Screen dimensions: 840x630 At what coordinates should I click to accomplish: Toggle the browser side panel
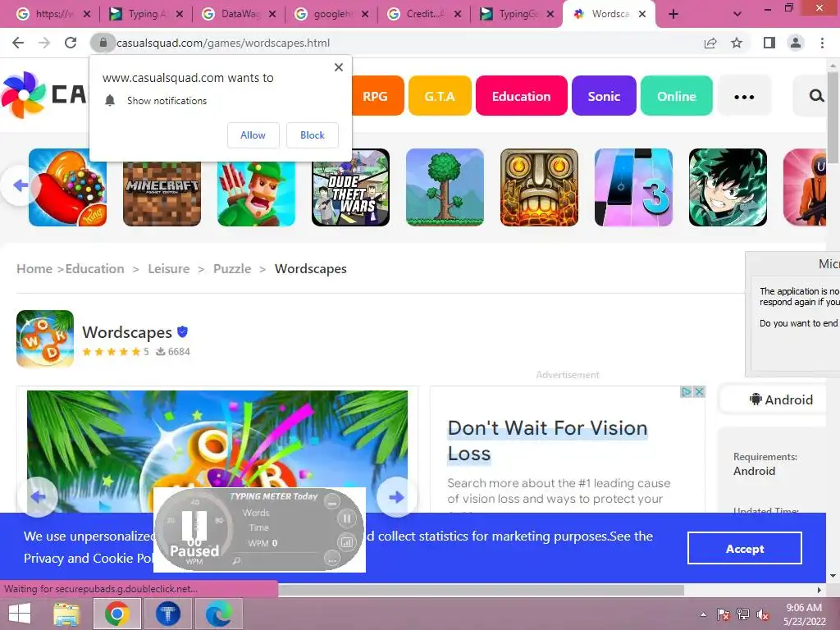click(x=769, y=43)
